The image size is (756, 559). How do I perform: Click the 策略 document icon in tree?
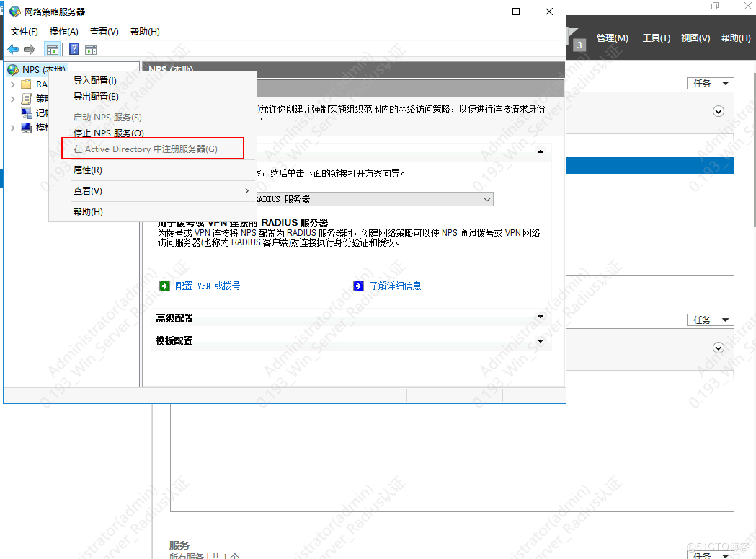click(x=27, y=99)
